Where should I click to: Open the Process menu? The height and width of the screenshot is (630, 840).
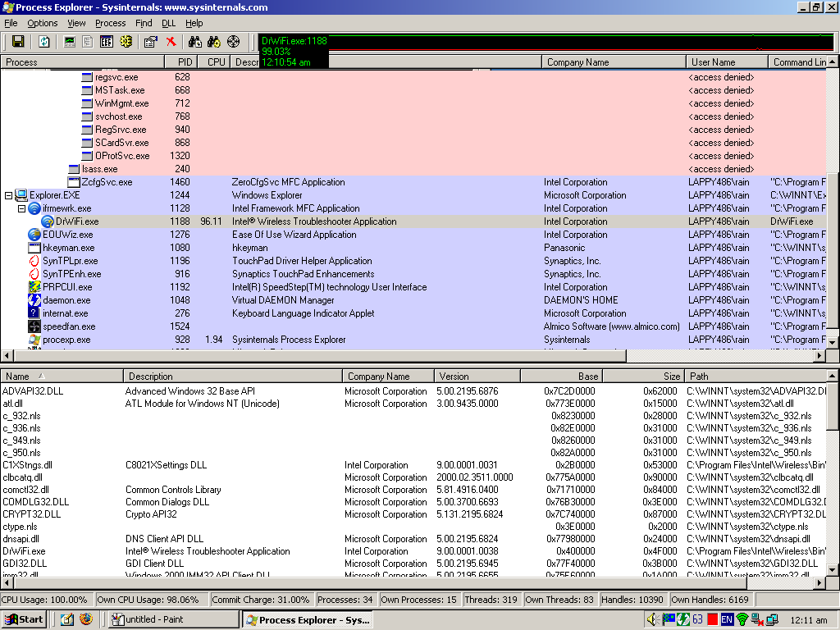(x=111, y=23)
